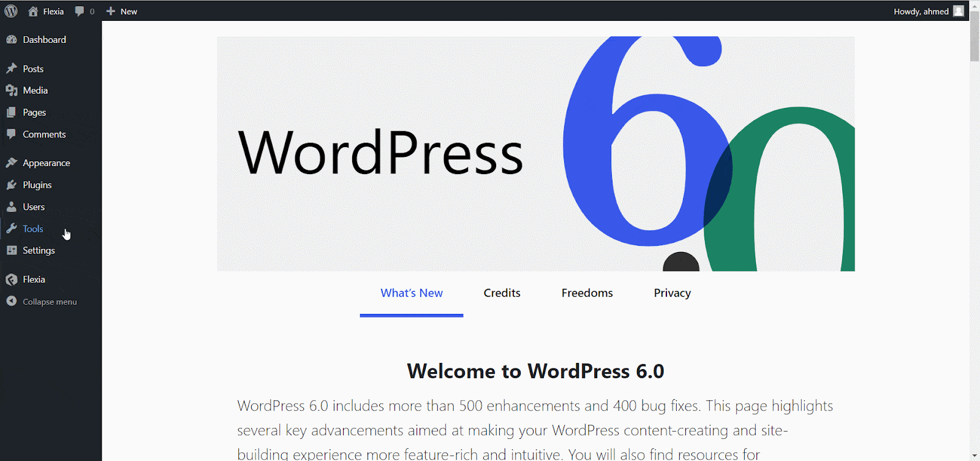Click the page scrollbar thumb
Screen dimensions: 980x461
click(x=974, y=36)
